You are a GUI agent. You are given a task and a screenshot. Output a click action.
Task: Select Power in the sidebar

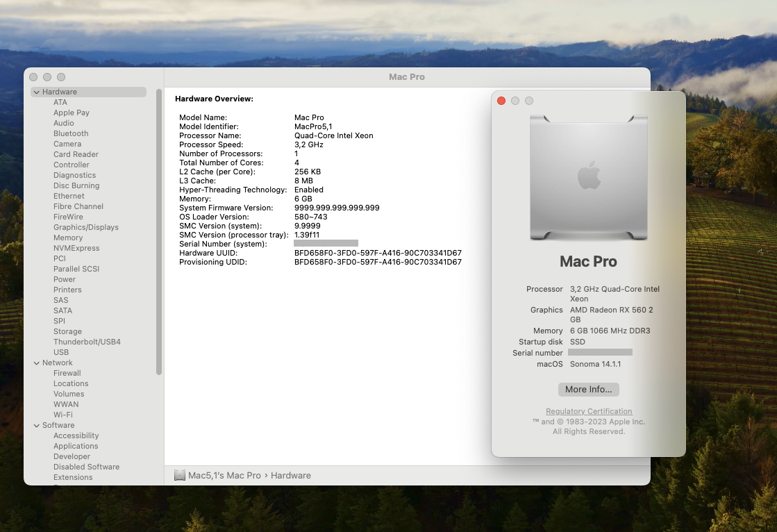click(x=65, y=279)
